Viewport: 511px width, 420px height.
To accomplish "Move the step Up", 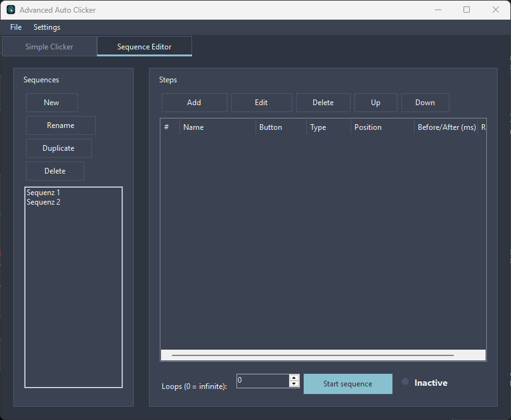I will point(376,103).
